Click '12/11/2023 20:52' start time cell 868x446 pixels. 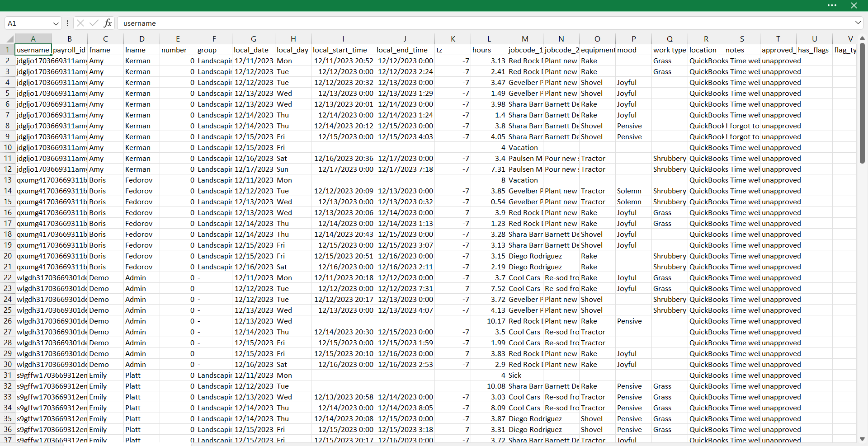click(x=343, y=61)
